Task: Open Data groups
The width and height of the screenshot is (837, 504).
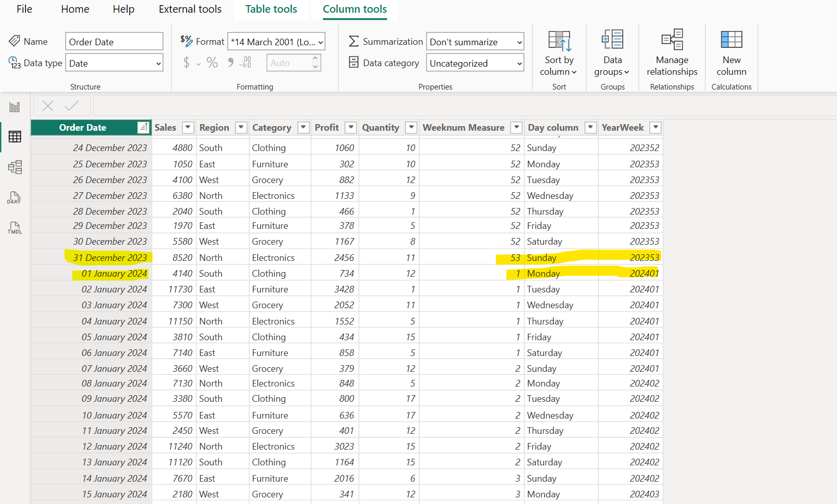Action: click(x=612, y=53)
